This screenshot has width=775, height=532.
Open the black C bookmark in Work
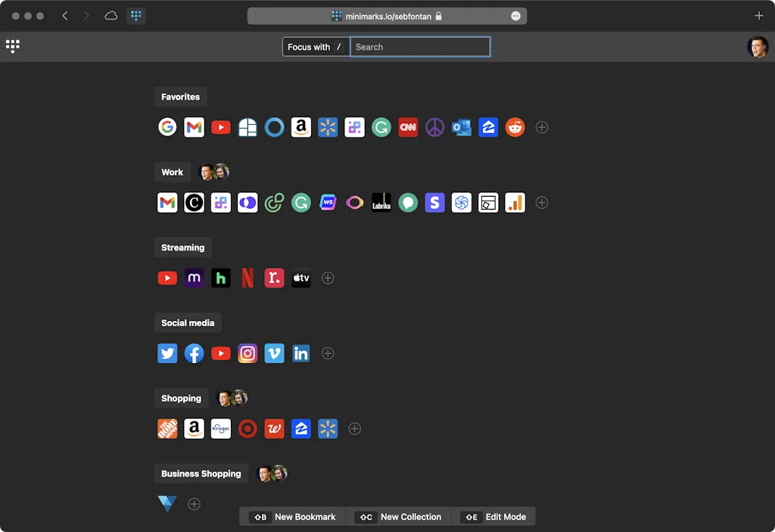(x=194, y=203)
